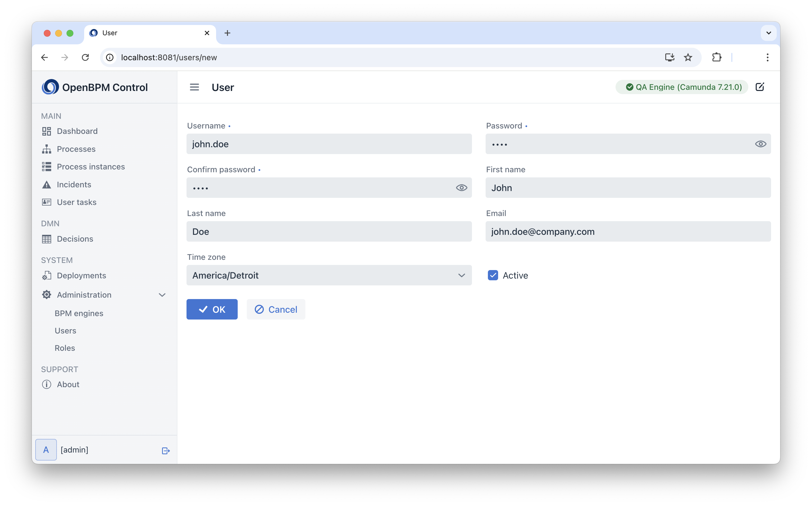812x506 pixels.
Task: Go back with the browser back arrow
Action: [x=45, y=57]
